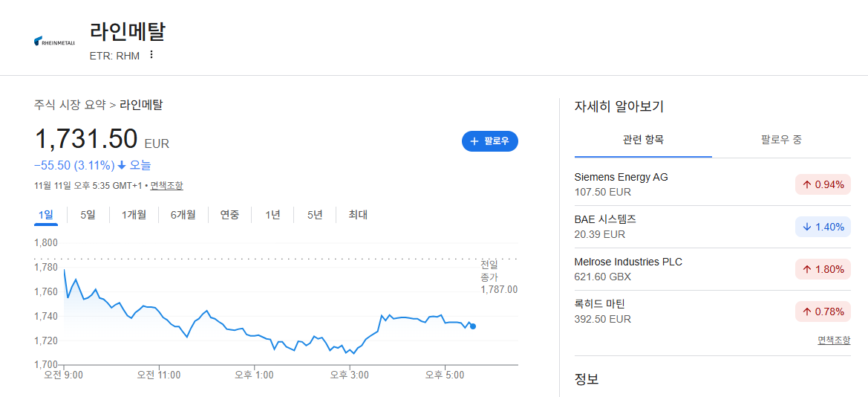The height and width of the screenshot is (397, 868).
Task: Switch to the 팔로우 중 tab
Action: click(782, 140)
